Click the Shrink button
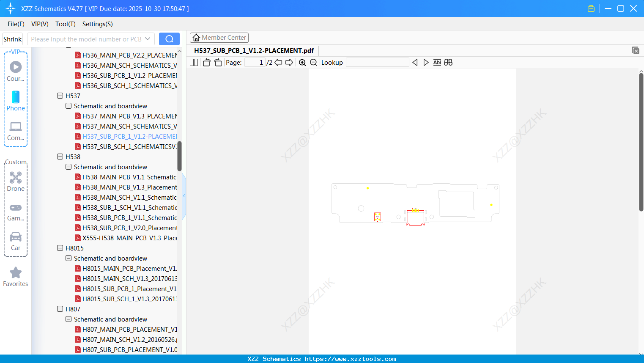 click(12, 39)
